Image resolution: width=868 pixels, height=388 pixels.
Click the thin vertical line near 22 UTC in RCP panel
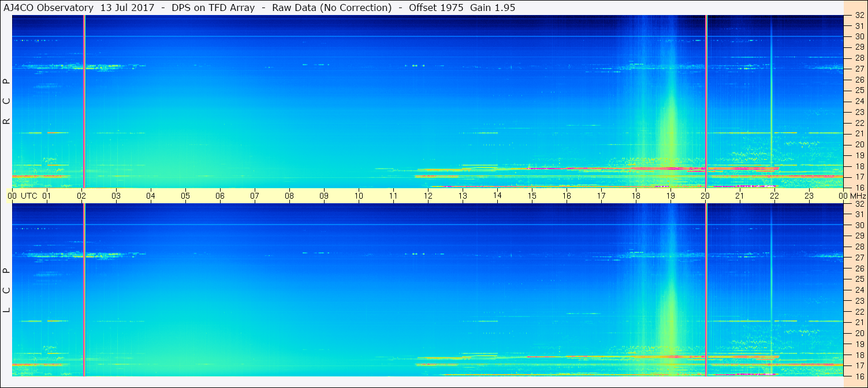click(x=771, y=101)
